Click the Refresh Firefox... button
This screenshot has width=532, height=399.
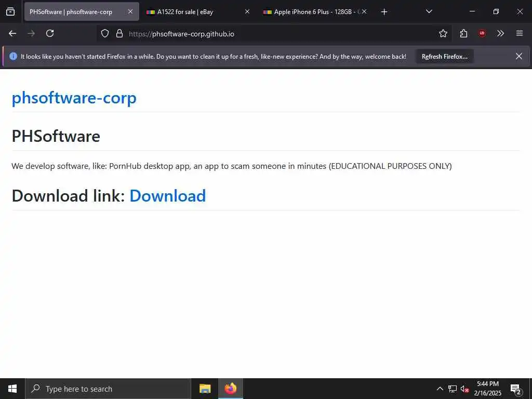445,57
